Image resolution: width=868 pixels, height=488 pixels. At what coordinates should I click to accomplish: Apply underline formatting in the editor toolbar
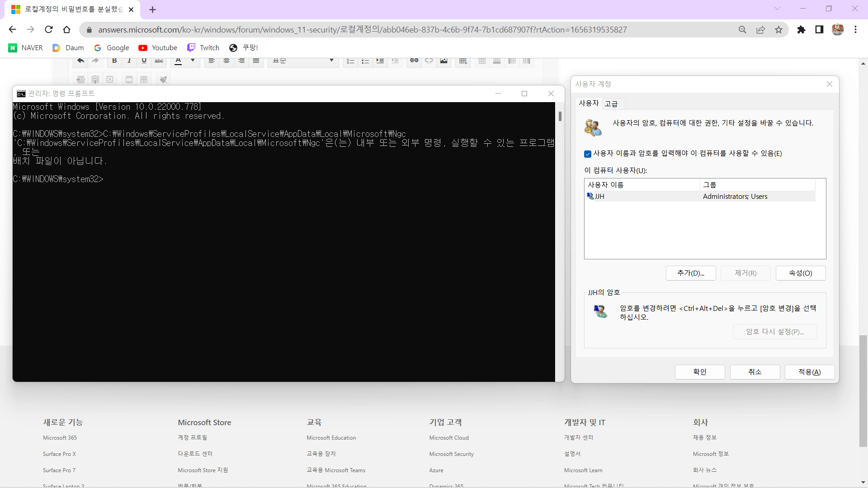click(144, 61)
